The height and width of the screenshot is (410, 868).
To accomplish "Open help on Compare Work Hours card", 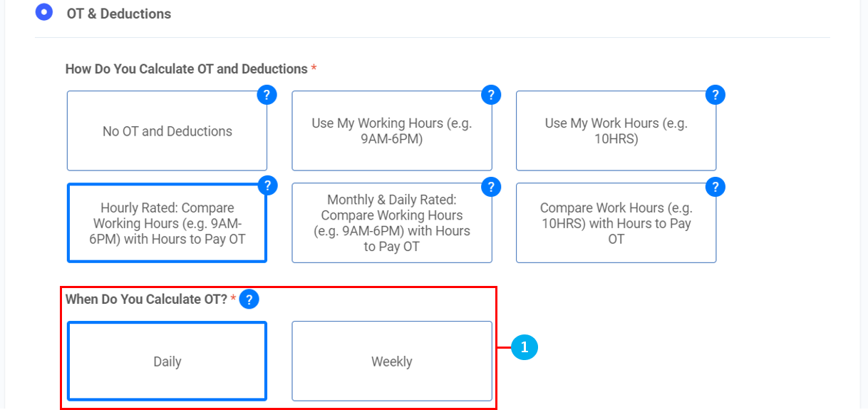I will 715,187.
